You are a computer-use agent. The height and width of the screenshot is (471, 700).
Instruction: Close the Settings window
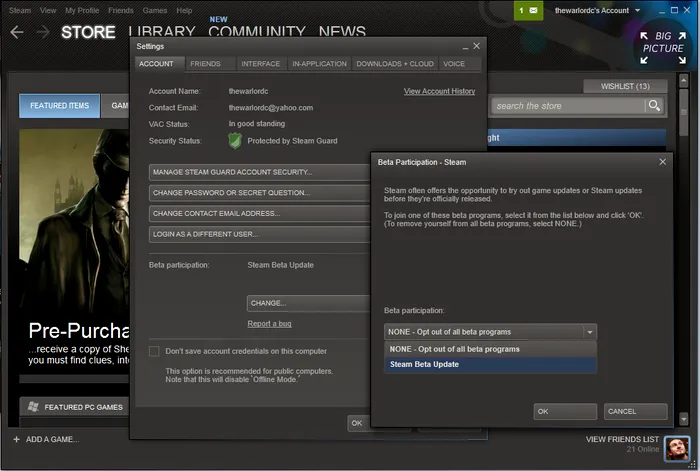(x=477, y=46)
